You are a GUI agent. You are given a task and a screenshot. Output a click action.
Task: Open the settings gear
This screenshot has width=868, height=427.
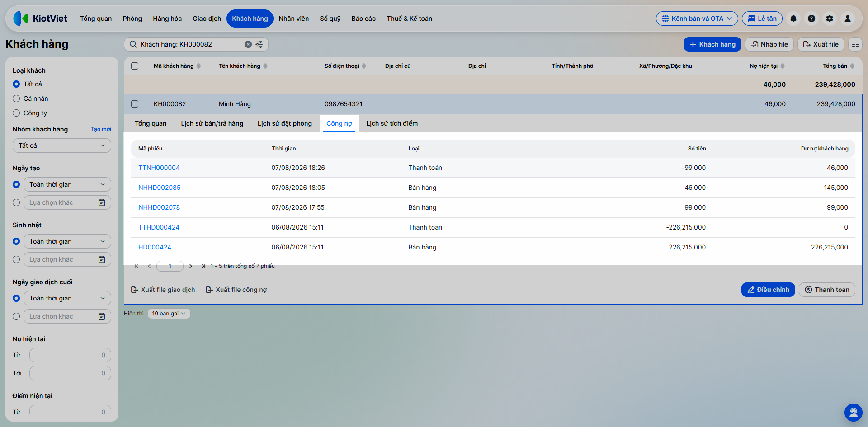pos(830,19)
